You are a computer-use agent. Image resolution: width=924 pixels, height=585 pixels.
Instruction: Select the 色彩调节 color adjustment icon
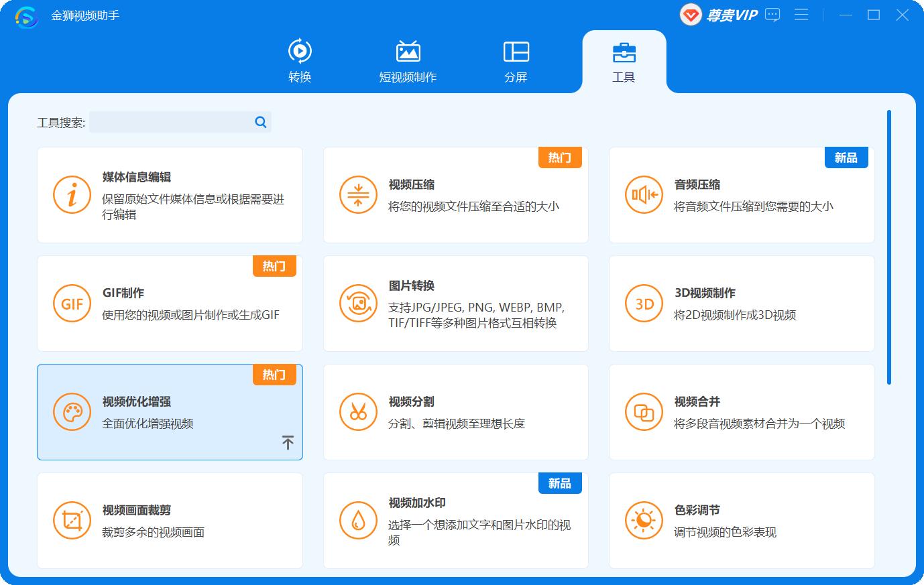coord(643,520)
